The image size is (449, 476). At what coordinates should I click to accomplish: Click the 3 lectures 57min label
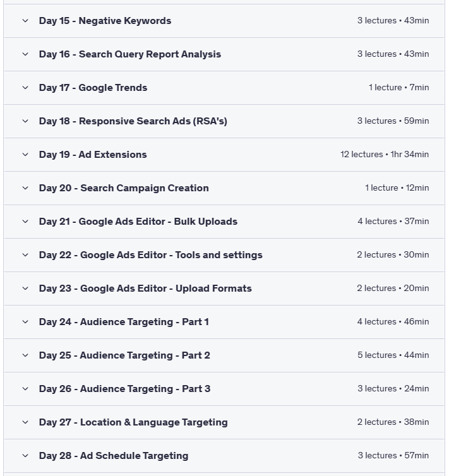pyautogui.click(x=393, y=456)
